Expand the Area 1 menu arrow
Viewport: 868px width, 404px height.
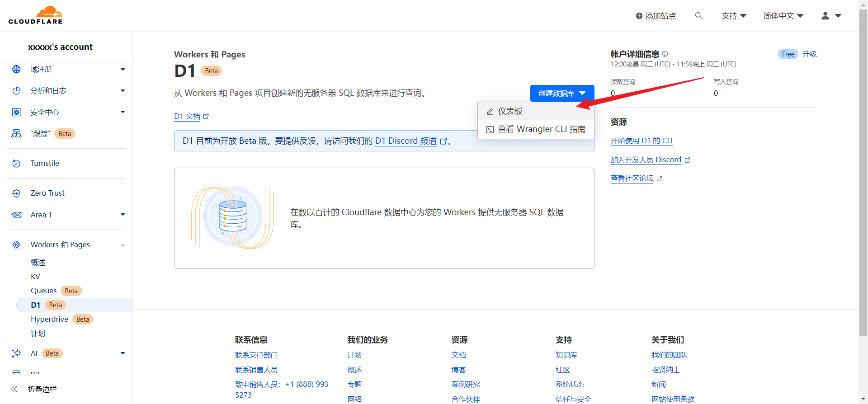123,215
